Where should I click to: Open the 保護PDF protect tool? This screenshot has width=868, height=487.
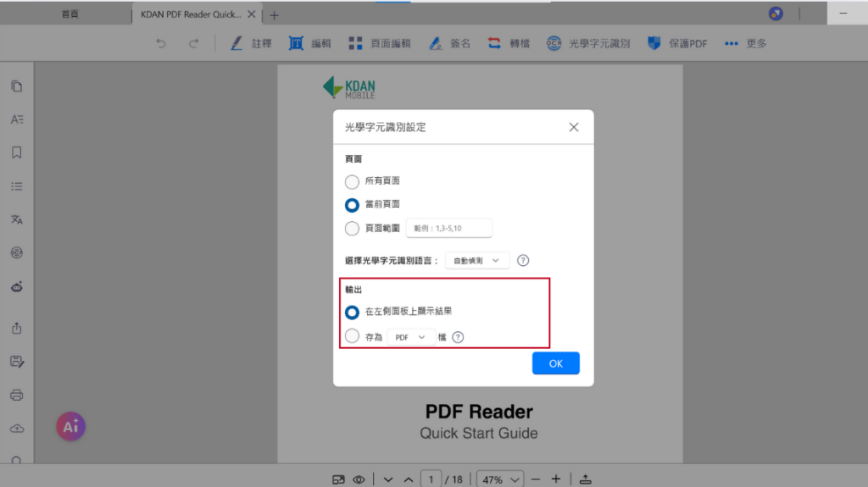click(677, 43)
